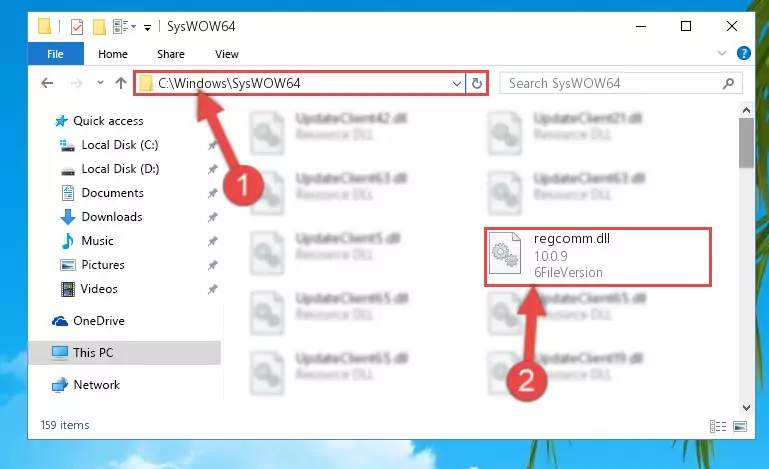Switch to large thumbnails view icon
769x469 pixels.
[x=740, y=426]
